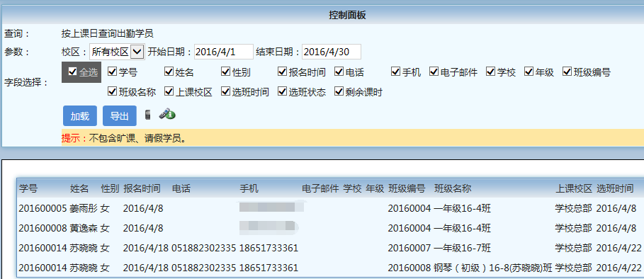
Task: Click the 班级名称 column header
Action: pyautogui.click(x=453, y=189)
